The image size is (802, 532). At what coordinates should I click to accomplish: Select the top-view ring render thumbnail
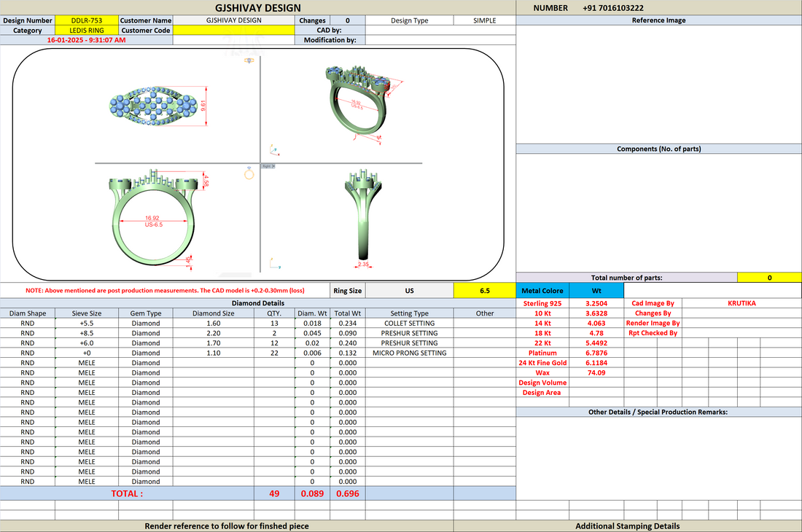153,106
